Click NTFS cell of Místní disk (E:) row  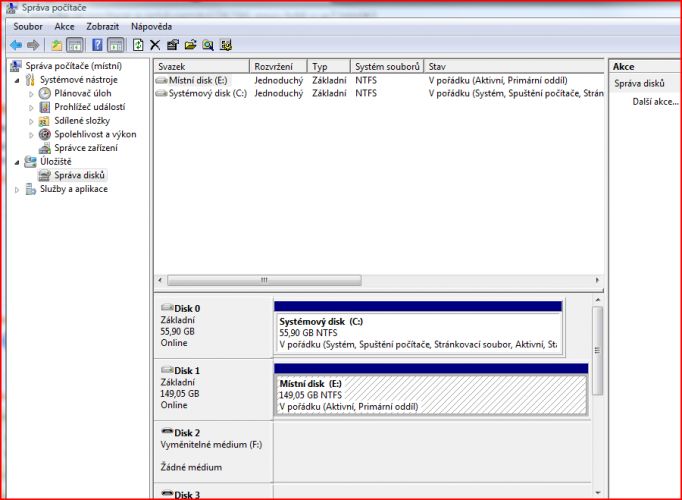[x=366, y=80]
